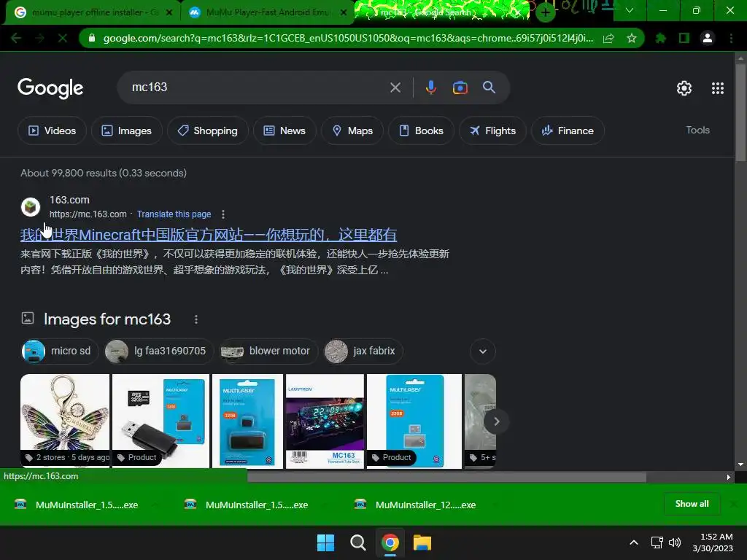Screen dimensions: 747x560
Task: Open more options for 163.com result
Action: [223, 214]
